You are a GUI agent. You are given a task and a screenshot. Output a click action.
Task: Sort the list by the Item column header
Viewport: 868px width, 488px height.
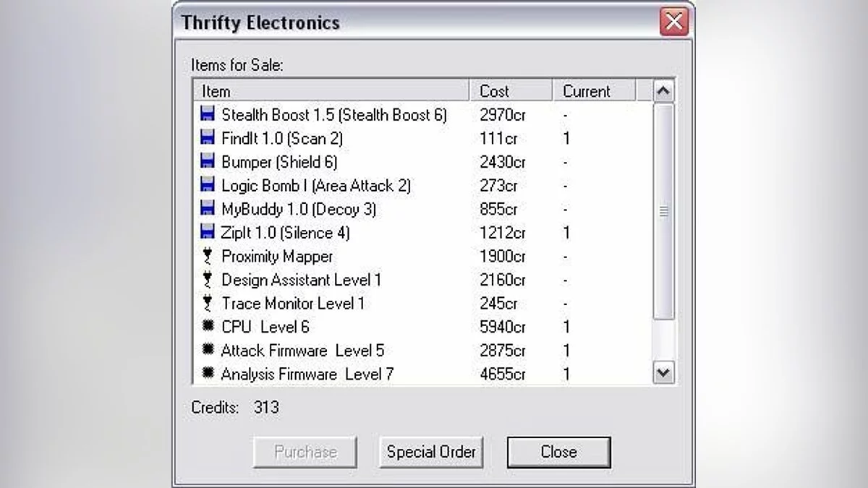(x=331, y=91)
